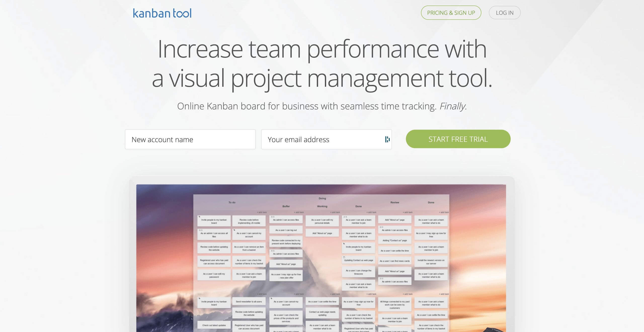Select the 'As a user I can log out' card
Viewport: 644px width, 332px height.
pos(286,230)
